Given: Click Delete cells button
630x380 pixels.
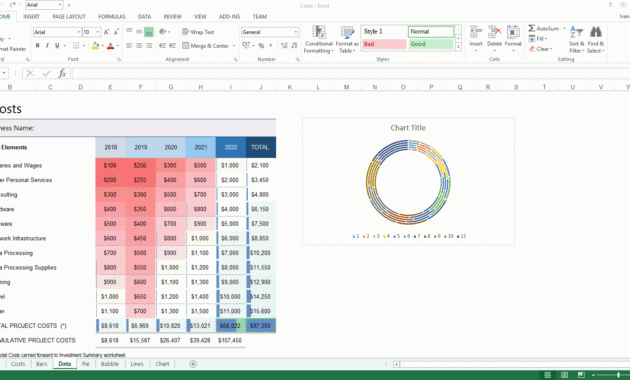Looking at the screenshot, I should 494,39.
